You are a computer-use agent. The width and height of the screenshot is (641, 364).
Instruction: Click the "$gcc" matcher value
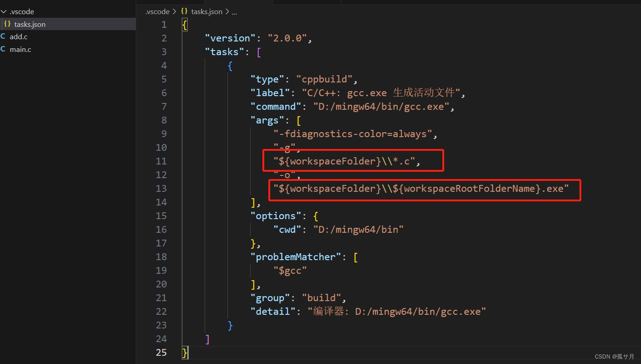[x=290, y=271]
